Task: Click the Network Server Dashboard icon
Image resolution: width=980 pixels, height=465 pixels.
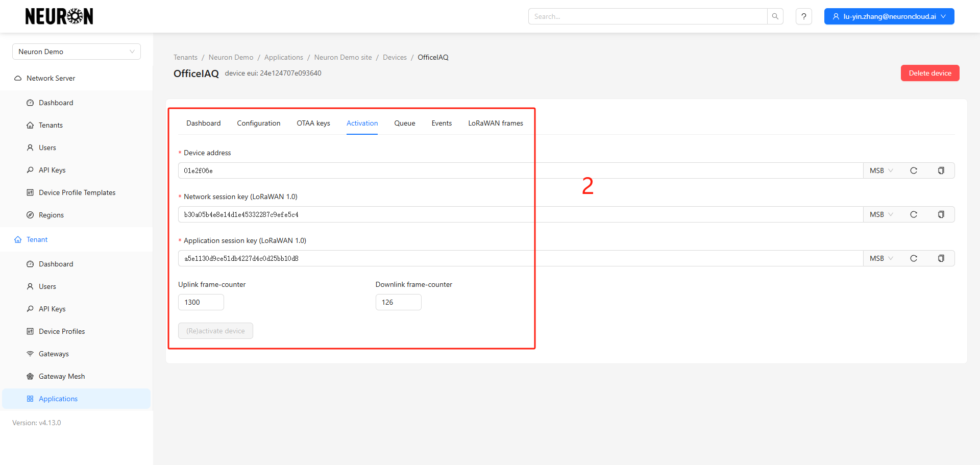Action: coord(30,103)
